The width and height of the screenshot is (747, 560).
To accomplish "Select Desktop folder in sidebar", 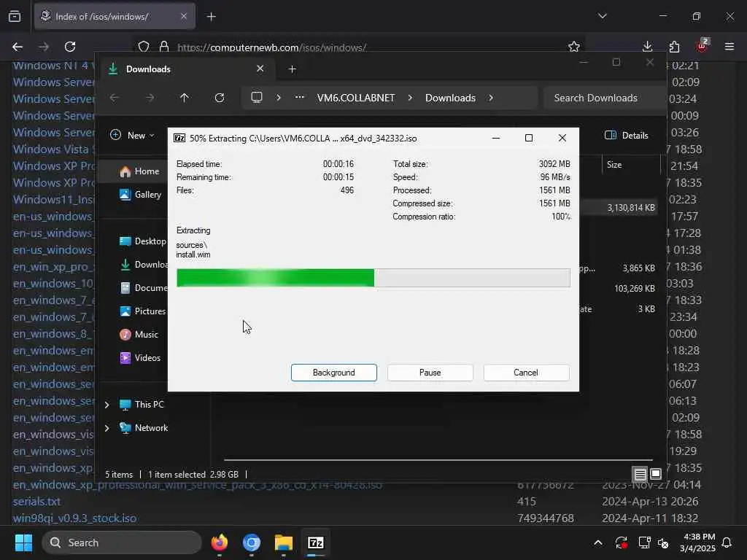I will coord(142,241).
